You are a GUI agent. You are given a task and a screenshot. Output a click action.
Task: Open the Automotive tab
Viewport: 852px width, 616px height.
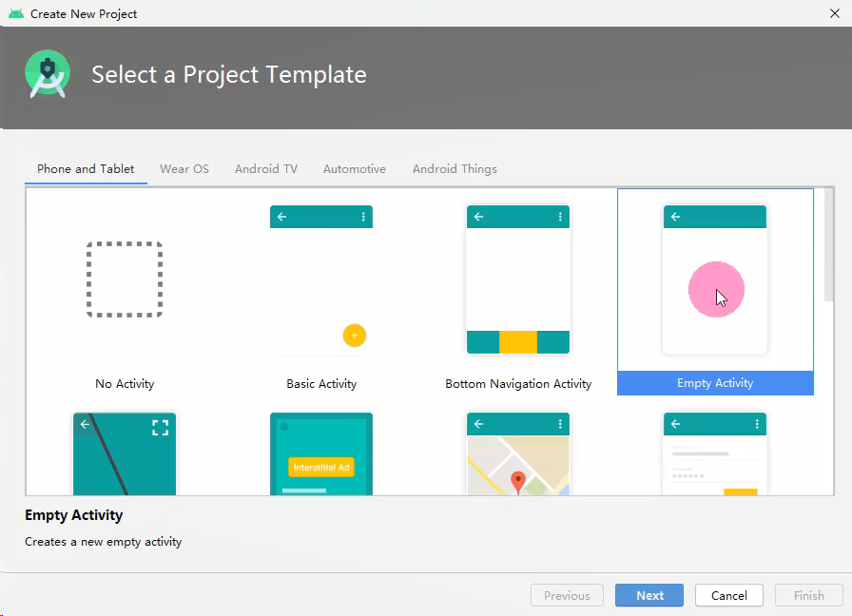[355, 169]
